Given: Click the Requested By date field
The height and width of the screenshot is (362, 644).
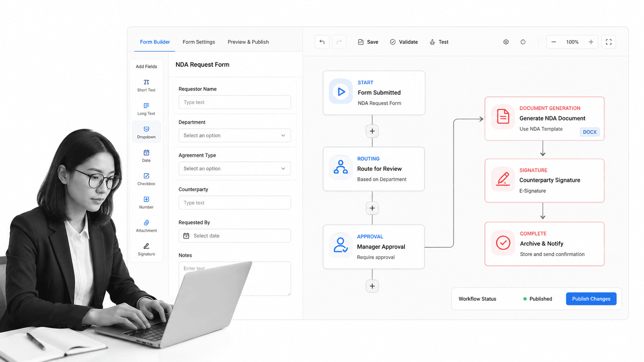Looking at the screenshot, I should [x=235, y=236].
